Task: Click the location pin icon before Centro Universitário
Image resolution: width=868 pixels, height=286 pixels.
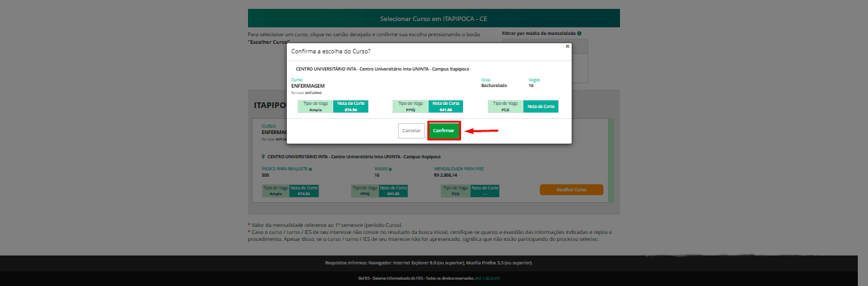Action: [263, 156]
